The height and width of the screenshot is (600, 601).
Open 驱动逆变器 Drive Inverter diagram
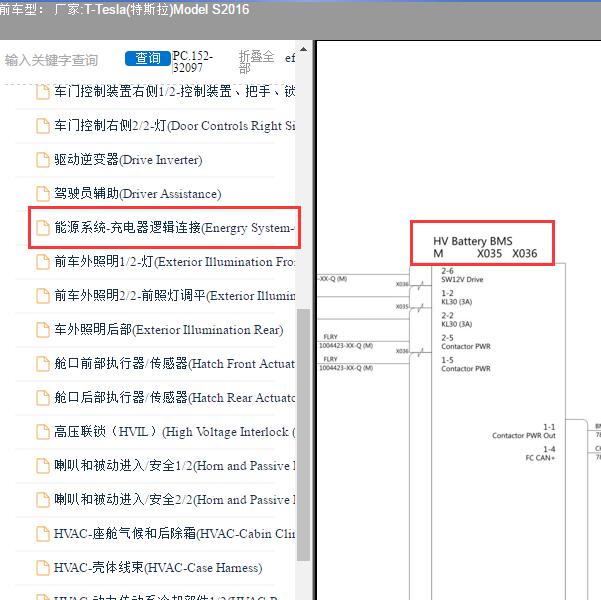(x=128, y=159)
